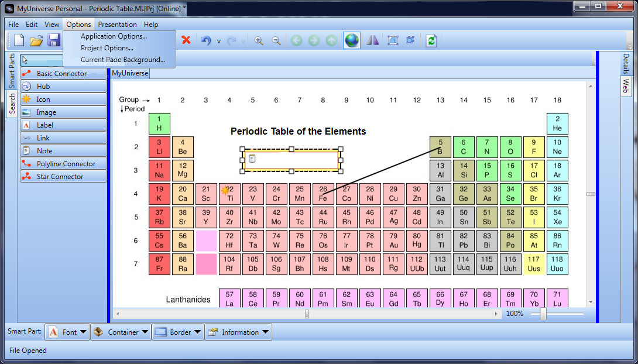Choose Application Options... from the menu
The width and height of the screenshot is (638, 364).
[114, 36]
